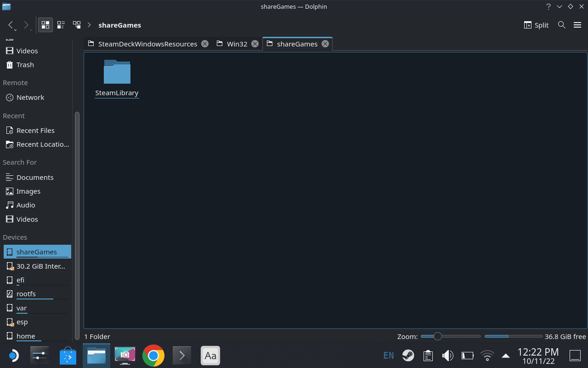Click the window help question mark
This screenshot has height=368, width=588.
(x=548, y=6)
